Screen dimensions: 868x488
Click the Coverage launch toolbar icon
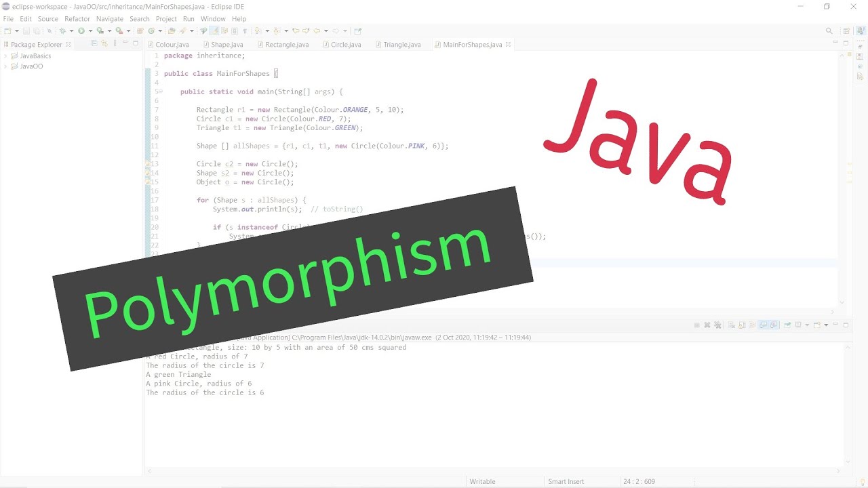pos(100,30)
